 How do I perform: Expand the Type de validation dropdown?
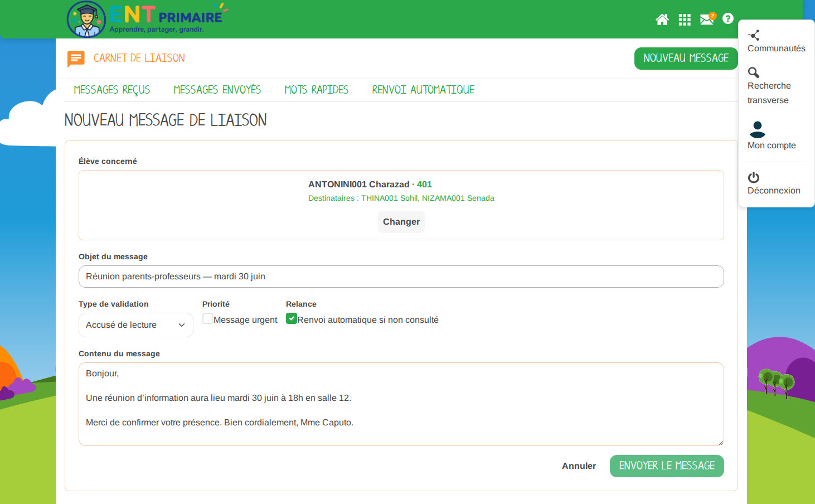(x=136, y=325)
